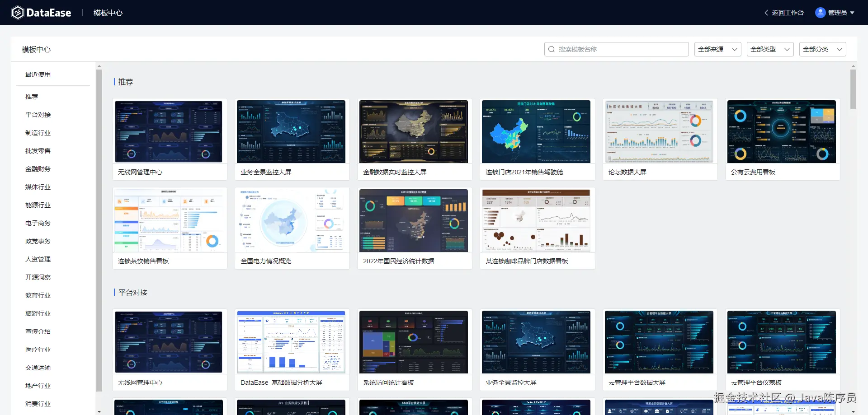Click 返回工作台 link

tap(788, 13)
